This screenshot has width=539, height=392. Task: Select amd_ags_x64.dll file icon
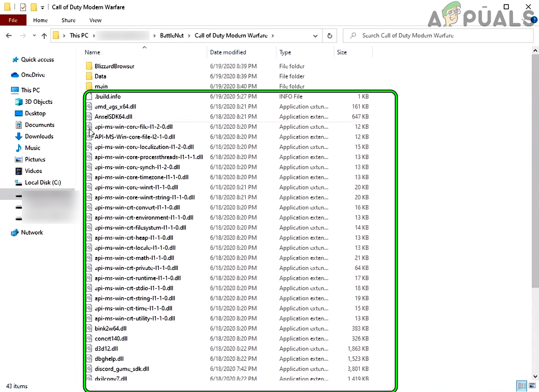tap(89, 106)
